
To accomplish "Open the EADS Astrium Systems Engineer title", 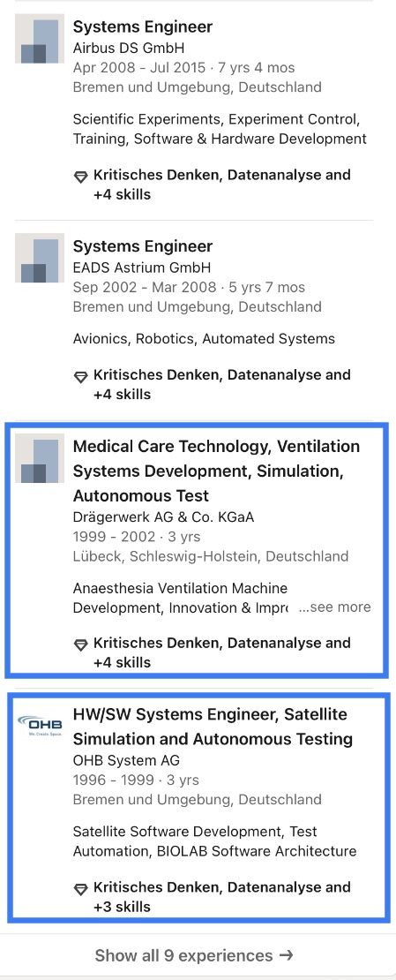I will [143, 246].
